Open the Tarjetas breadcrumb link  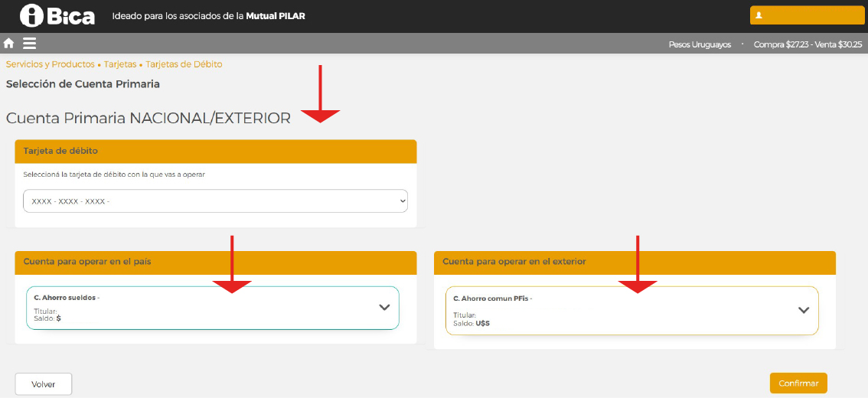coord(120,64)
